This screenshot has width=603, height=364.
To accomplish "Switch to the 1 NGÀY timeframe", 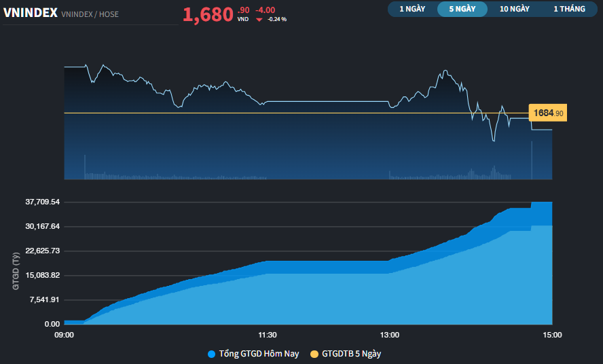I will pos(412,9).
